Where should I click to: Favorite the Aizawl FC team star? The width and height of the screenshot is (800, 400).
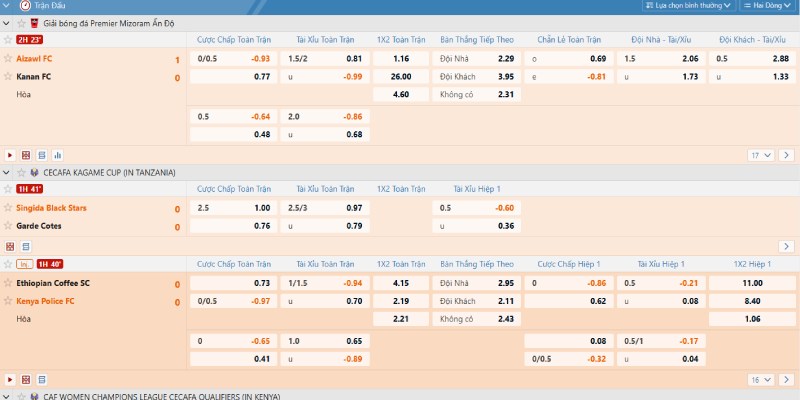8,59
